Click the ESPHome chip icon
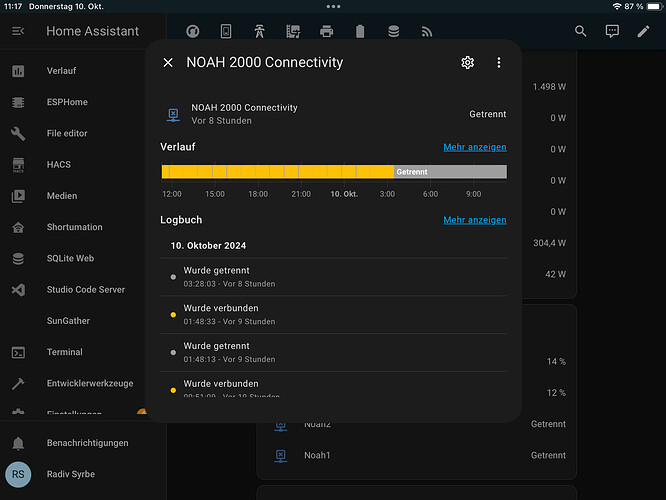The image size is (666, 500). point(18,102)
